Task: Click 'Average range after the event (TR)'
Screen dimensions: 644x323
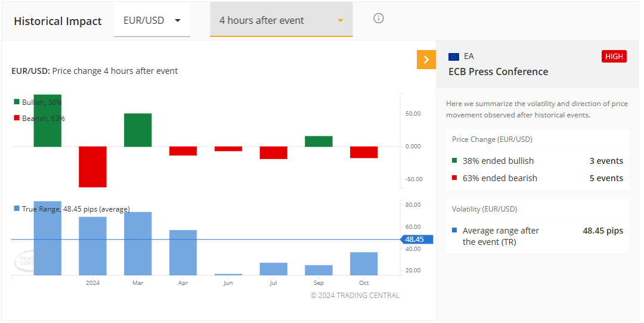Action: pyautogui.click(x=501, y=237)
